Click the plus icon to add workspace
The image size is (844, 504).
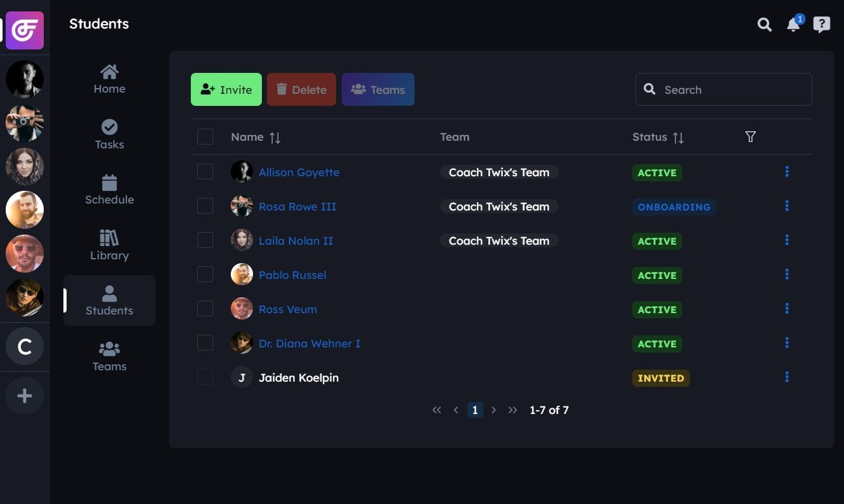click(x=25, y=396)
